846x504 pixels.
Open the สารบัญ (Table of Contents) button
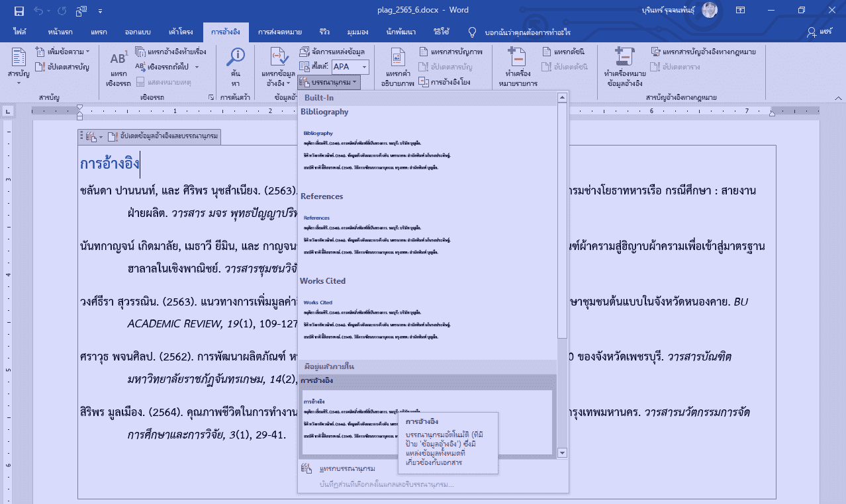point(19,65)
